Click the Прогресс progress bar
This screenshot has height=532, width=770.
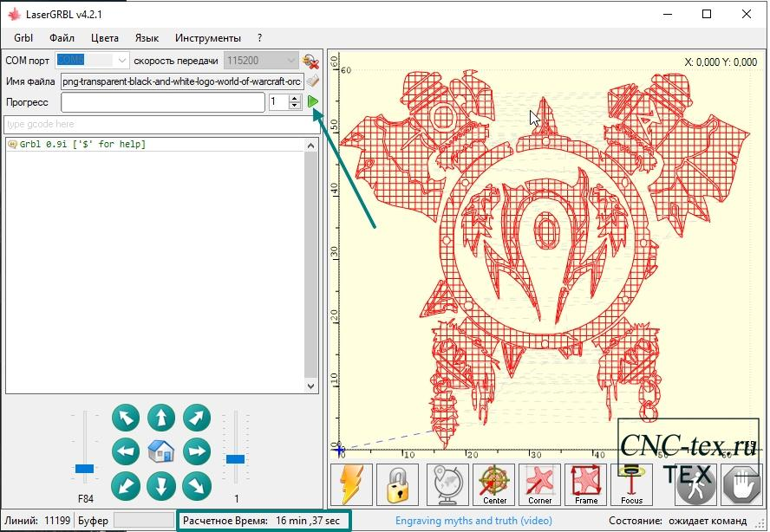point(163,102)
